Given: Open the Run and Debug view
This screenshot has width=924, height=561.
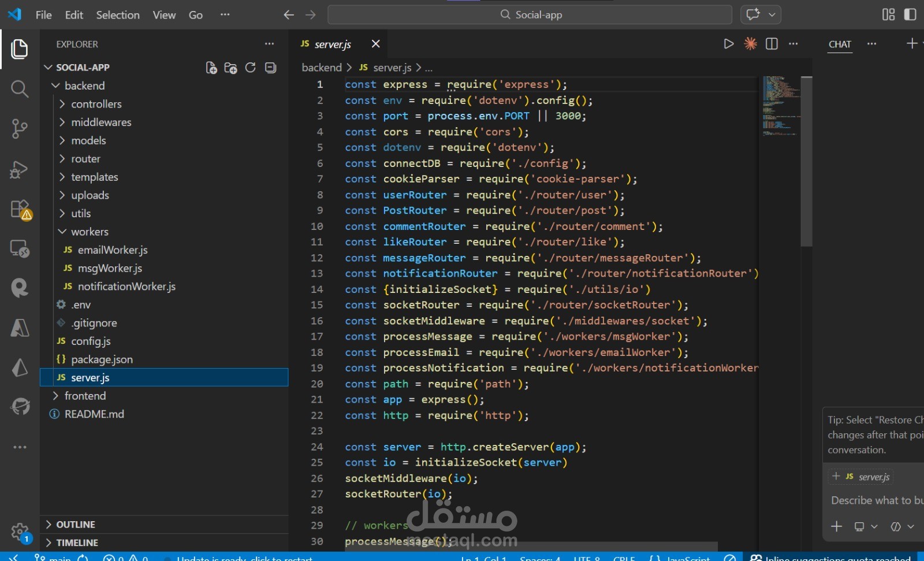Looking at the screenshot, I should click(x=20, y=169).
